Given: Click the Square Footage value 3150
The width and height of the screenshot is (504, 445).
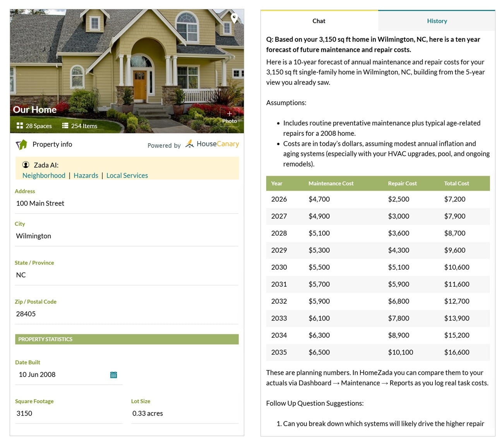Looking at the screenshot, I should coord(24,413).
